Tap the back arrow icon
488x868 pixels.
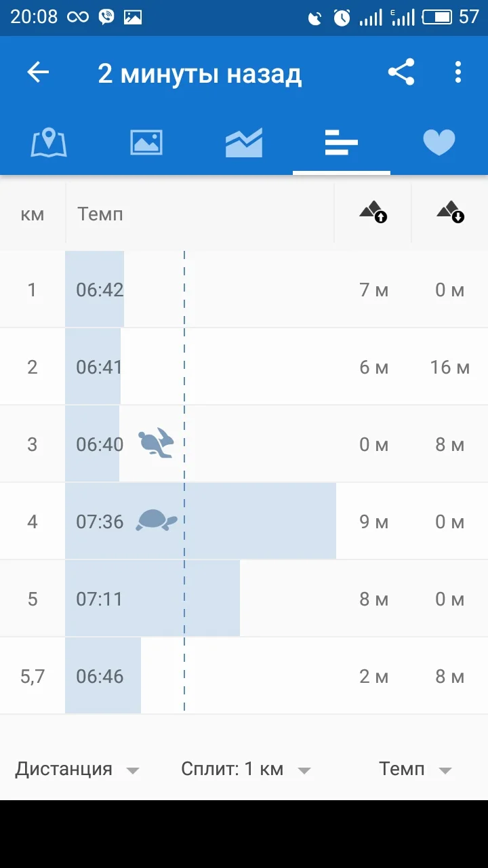(39, 73)
